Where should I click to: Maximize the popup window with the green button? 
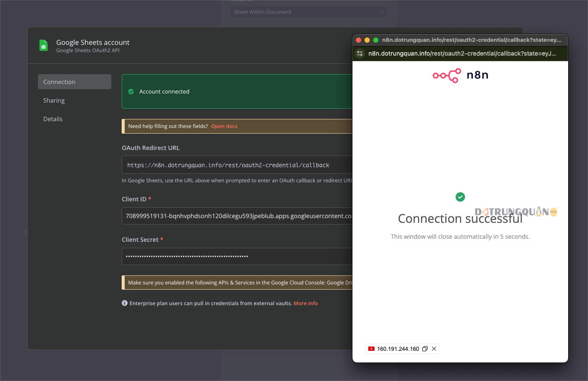coord(376,40)
